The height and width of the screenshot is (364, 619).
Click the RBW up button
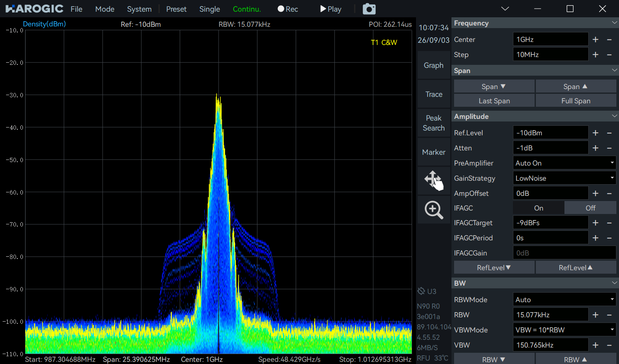click(x=576, y=359)
